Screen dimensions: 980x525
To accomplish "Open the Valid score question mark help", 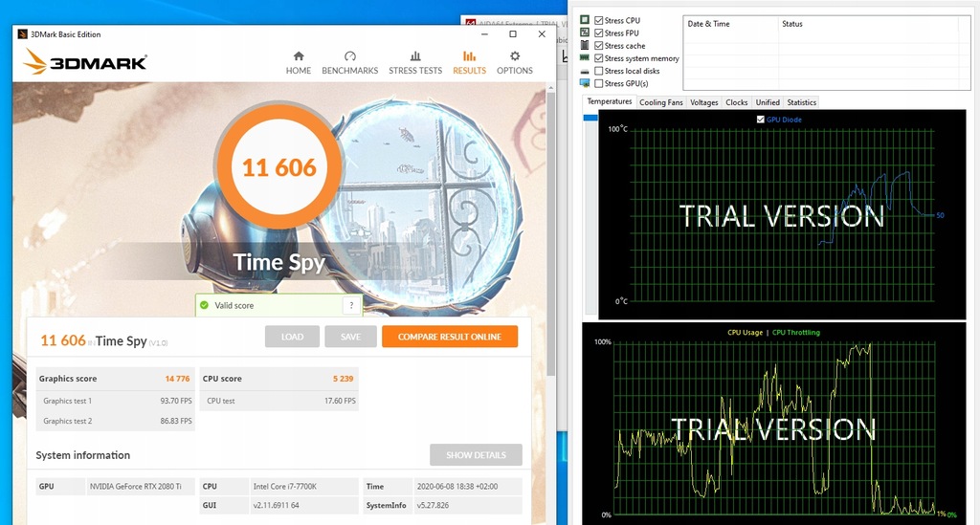I will pyautogui.click(x=351, y=305).
